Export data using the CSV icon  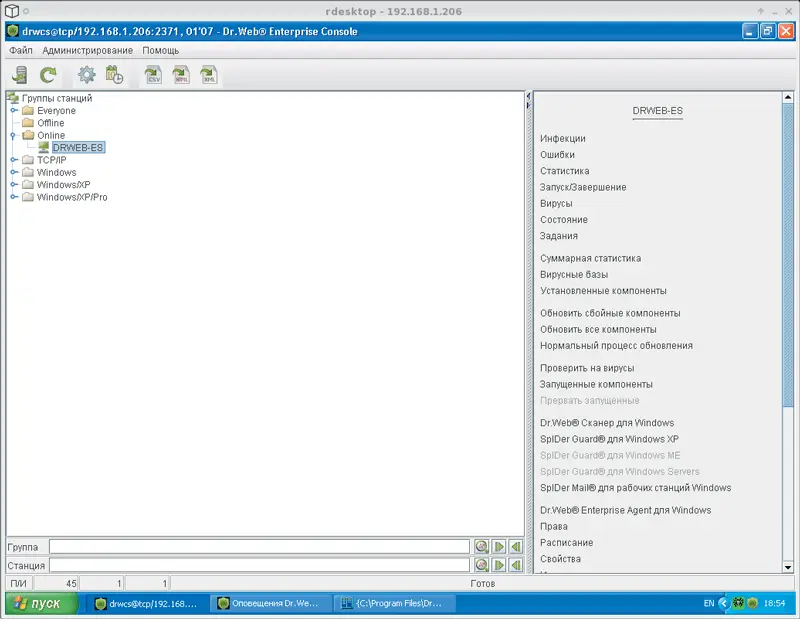pyautogui.click(x=154, y=75)
